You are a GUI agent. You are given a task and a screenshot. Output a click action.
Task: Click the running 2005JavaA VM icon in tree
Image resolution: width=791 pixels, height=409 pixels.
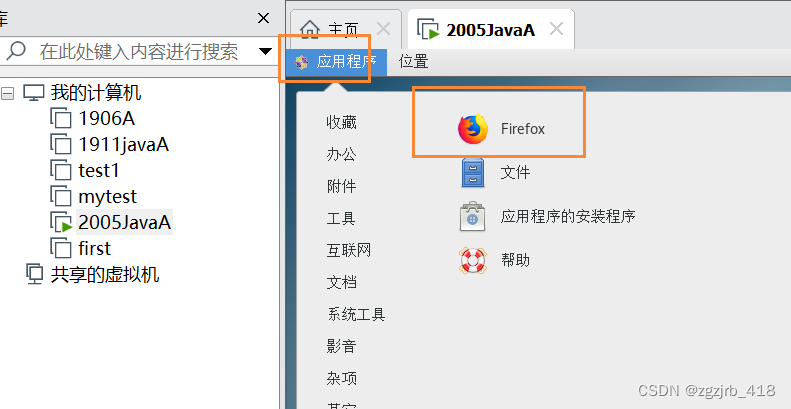tap(61, 222)
